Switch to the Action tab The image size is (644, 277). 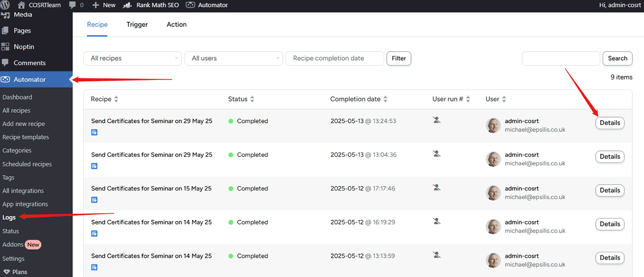[177, 25]
